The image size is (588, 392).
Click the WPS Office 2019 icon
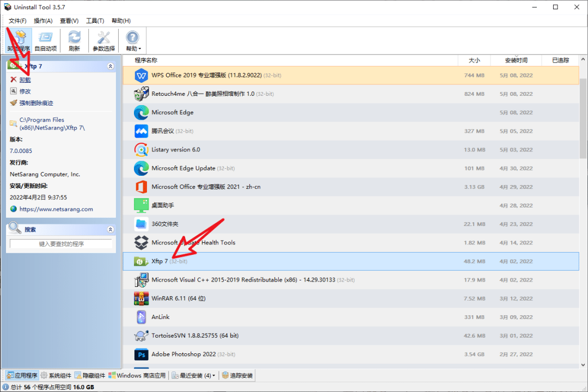click(142, 75)
